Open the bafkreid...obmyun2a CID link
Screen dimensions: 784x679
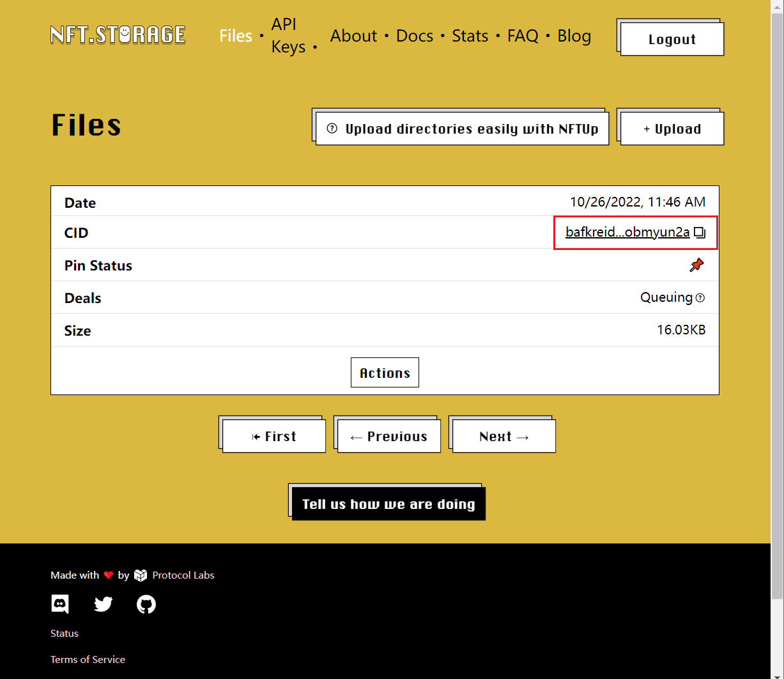click(627, 233)
